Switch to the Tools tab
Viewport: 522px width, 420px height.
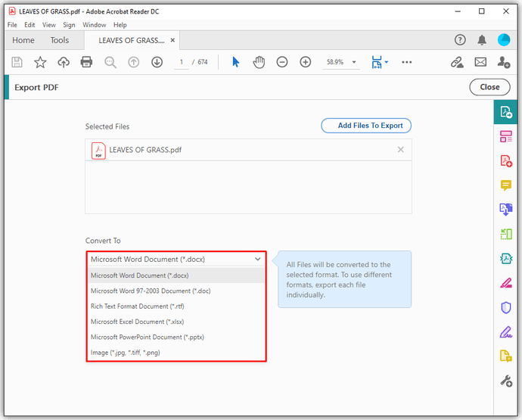pos(60,40)
